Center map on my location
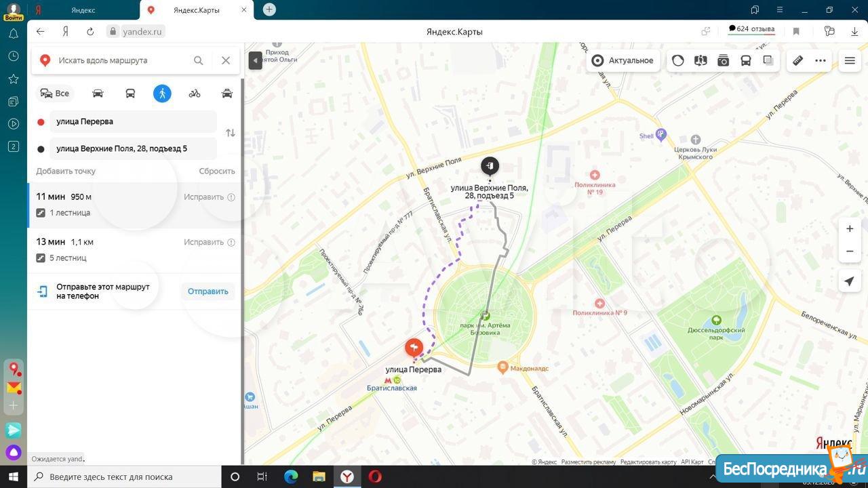Image resolution: width=868 pixels, height=488 pixels. pos(849,281)
